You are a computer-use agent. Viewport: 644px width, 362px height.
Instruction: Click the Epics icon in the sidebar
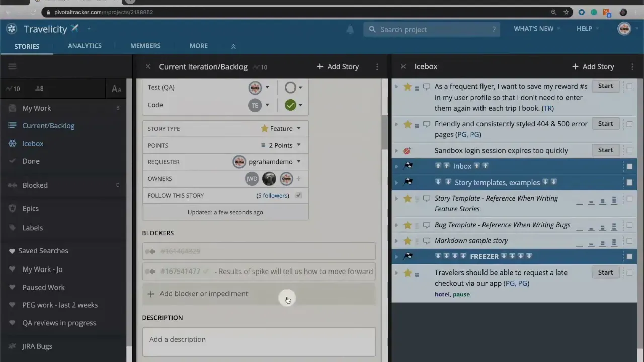pos(11,208)
